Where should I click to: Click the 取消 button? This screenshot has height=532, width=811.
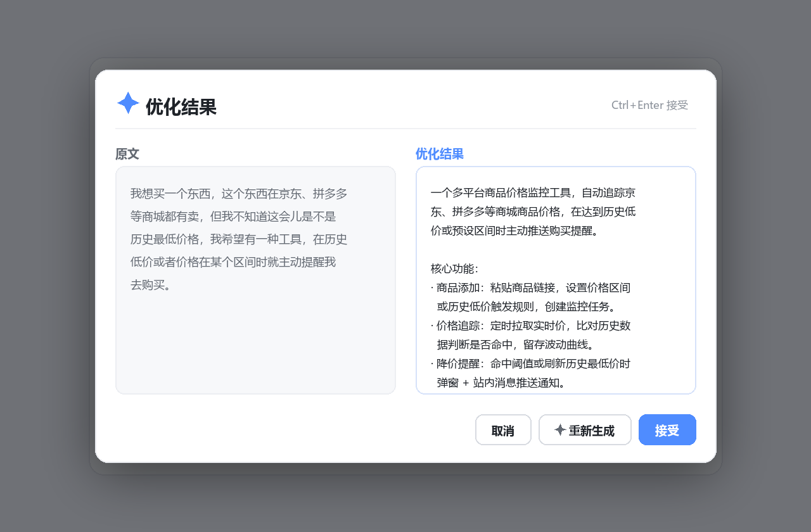(503, 430)
